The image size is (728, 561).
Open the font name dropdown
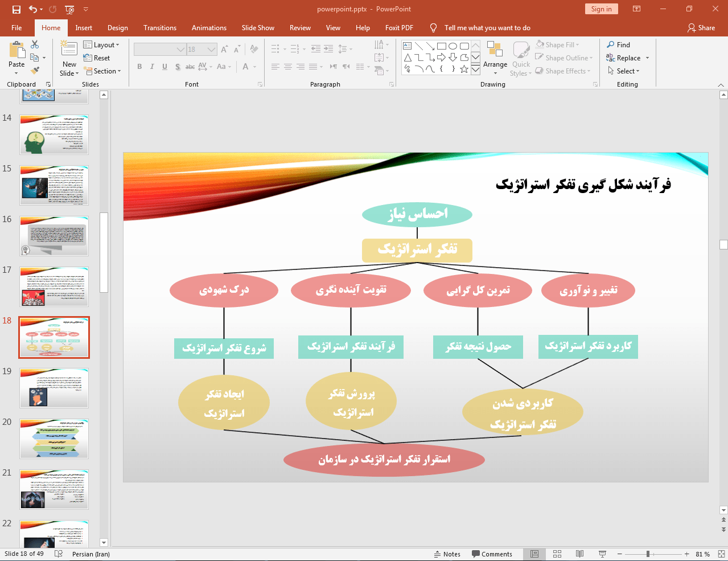tap(180, 50)
